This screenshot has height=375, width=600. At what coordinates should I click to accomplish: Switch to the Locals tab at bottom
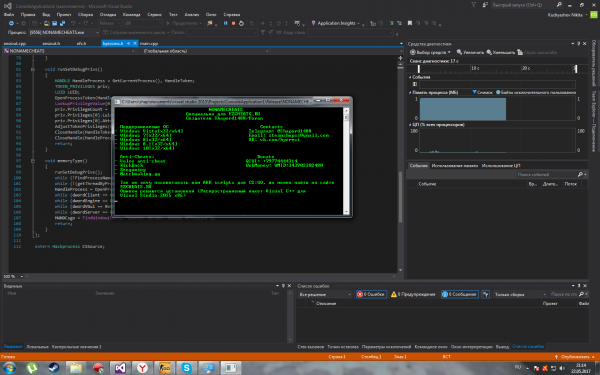click(x=38, y=347)
